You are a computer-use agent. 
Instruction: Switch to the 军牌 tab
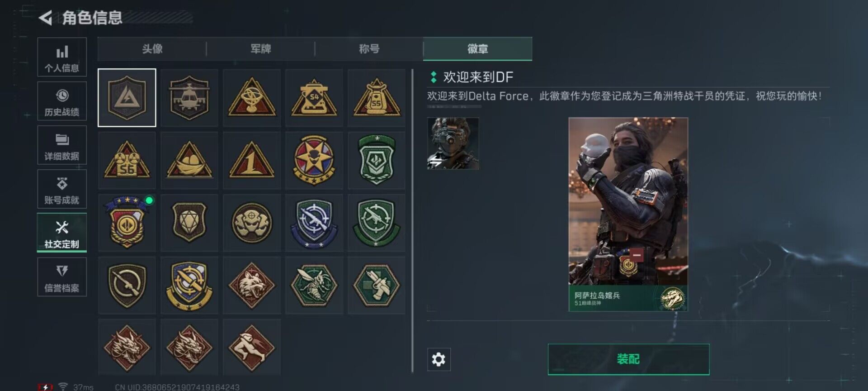(x=260, y=49)
